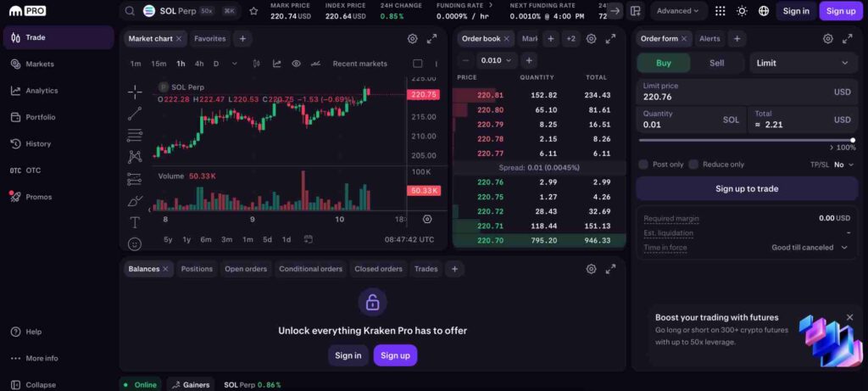The width and height of the screenshot is (868, 391).
Task: Open the market search magnifier icon
Action: coord(130,11)
